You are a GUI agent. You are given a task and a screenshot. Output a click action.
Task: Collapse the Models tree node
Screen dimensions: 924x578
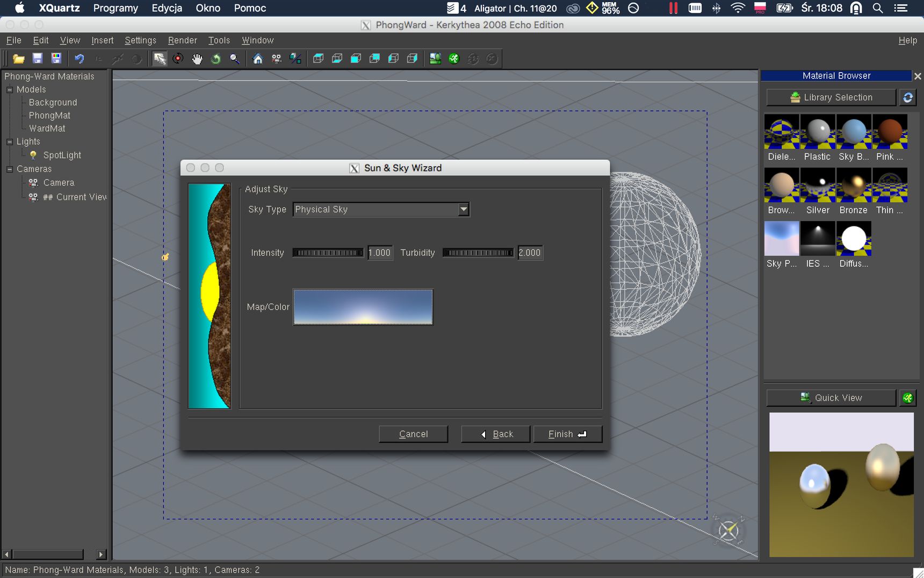[10, 90]
